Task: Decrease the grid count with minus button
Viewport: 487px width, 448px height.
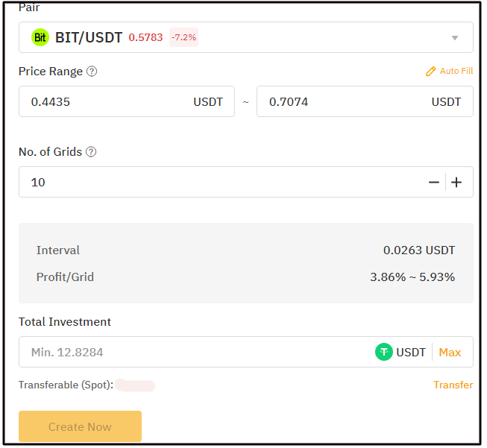Action: pos(433,182)
